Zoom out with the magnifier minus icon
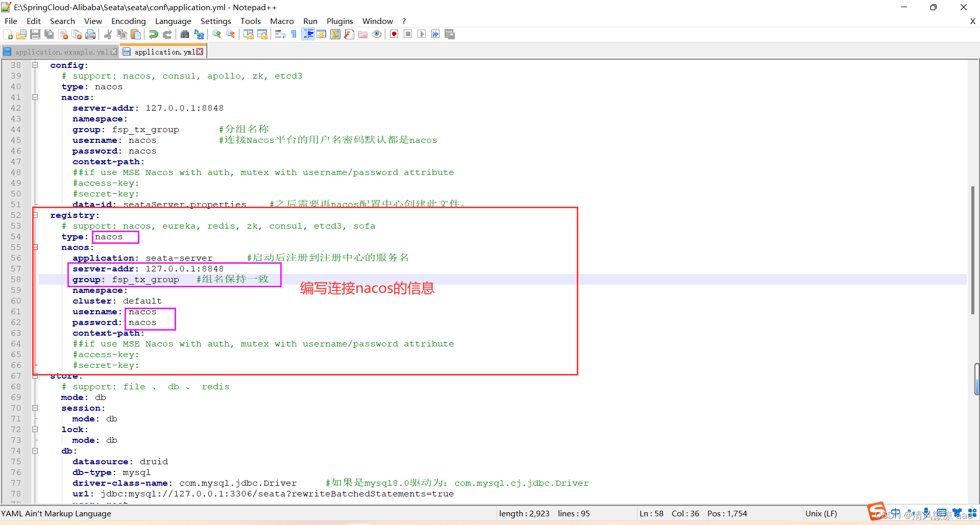This screenshot has width=980, height=525. coord(231,34)
